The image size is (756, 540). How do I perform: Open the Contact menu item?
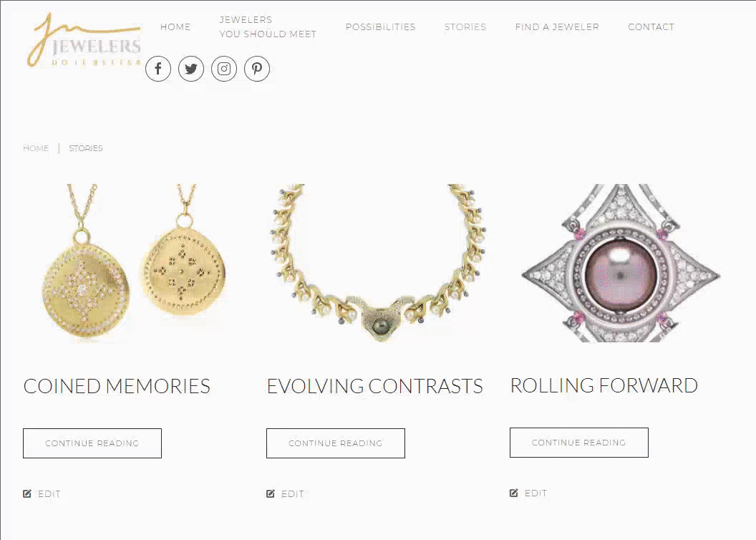tap(651, 27)
